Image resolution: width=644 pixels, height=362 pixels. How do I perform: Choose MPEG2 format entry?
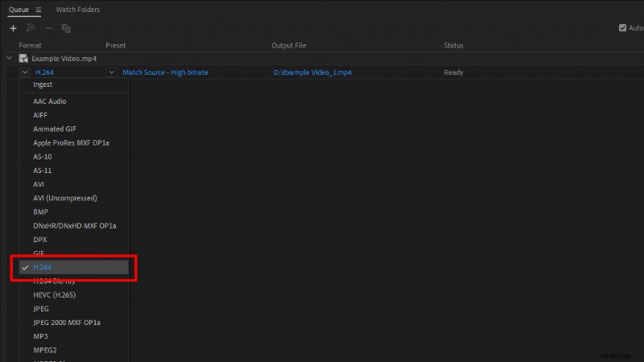(x=74, y=350)
